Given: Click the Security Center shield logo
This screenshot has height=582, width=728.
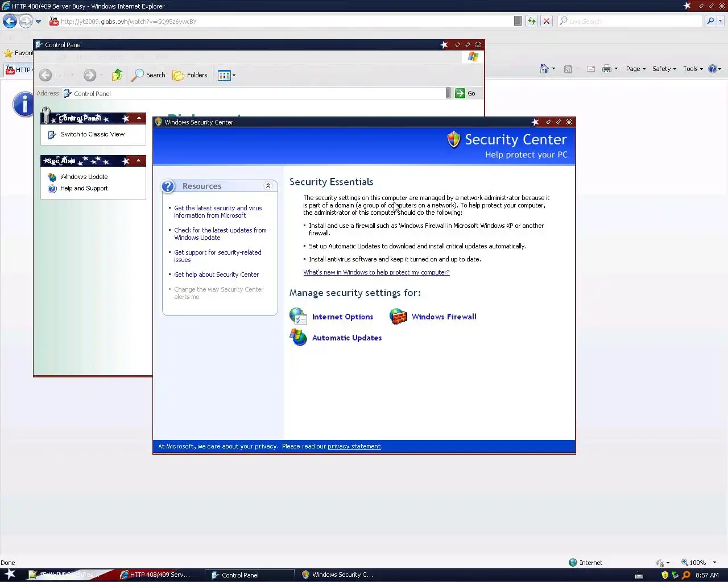Looking at the screenshot, I should coord(453,140).
